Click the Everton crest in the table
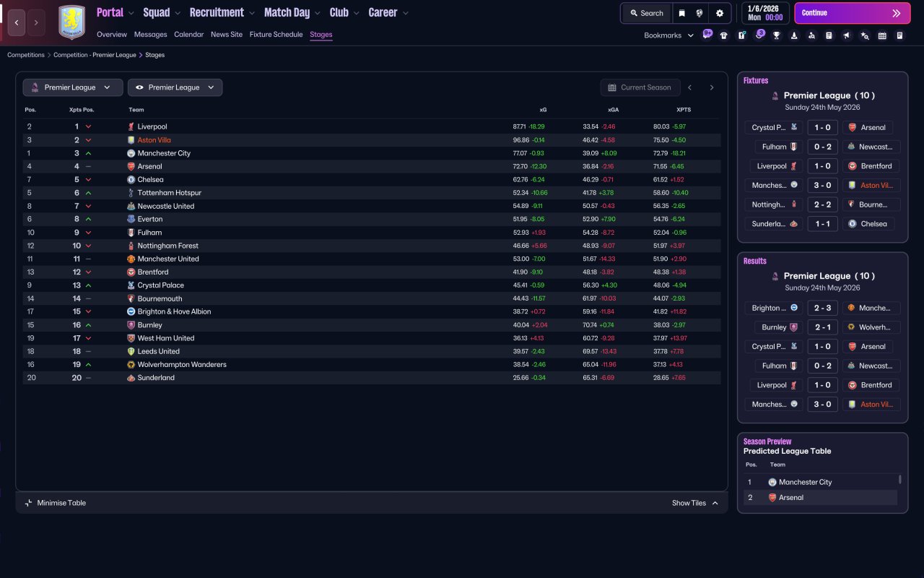Screen dimensions: 924x578 pos(131,219)
